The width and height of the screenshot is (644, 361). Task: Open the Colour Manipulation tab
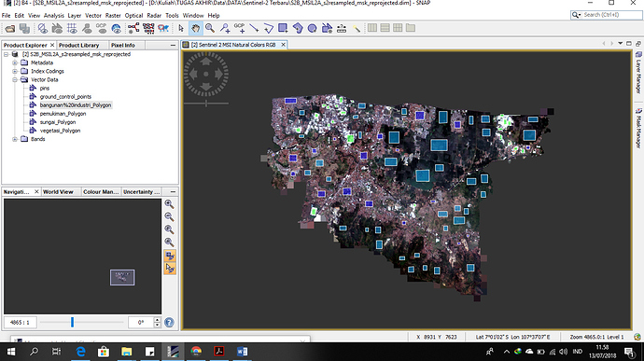[x=101, y=192]
